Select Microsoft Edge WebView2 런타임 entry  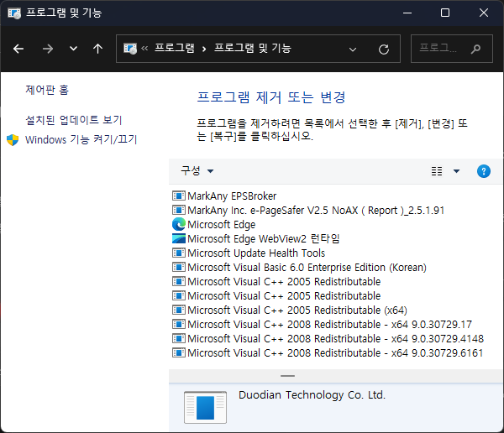[x=256, y=238]
